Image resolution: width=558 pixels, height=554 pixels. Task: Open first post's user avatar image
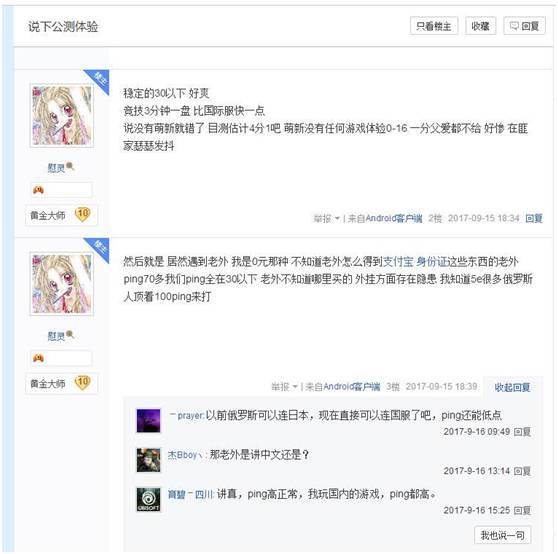pyautogui.click(x=62, y=115)
